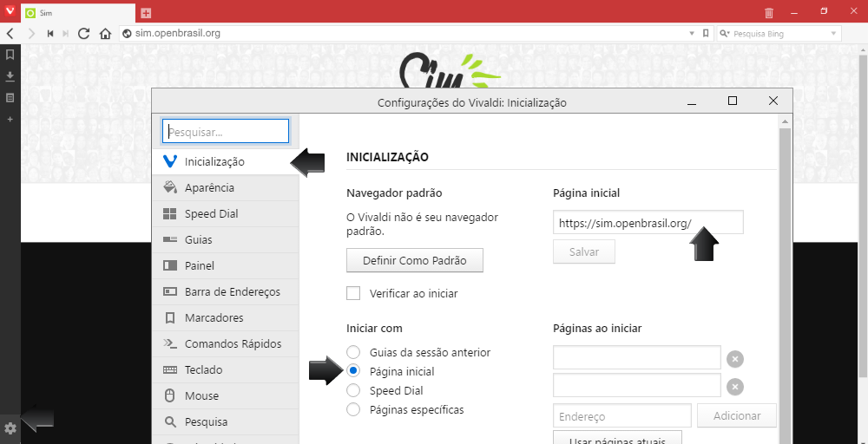
Task: Click the Vivaldi menu logo icon
Action: tap(10, 10)
